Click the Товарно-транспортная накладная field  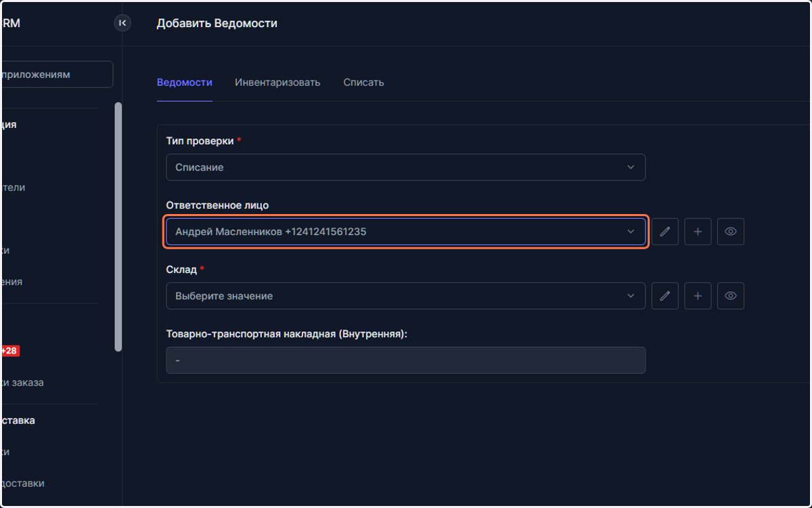click(x=405, y=360)
